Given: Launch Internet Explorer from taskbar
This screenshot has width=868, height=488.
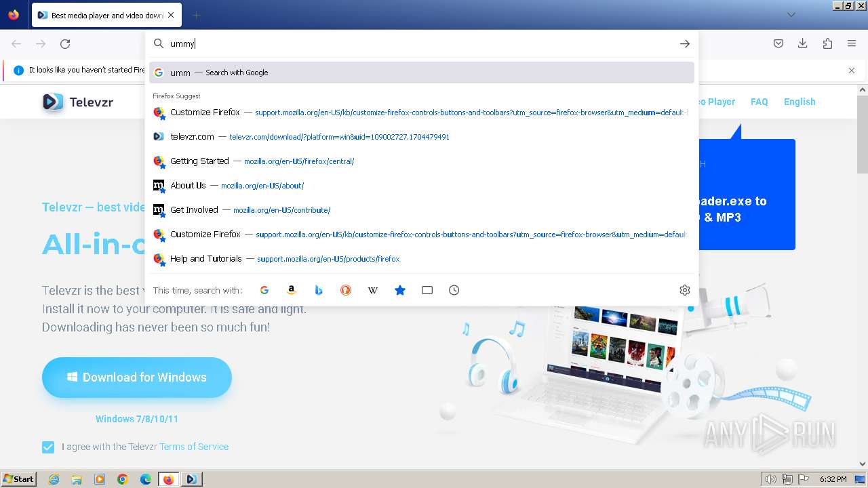Looking at the screenshot, I should [54, 479].
